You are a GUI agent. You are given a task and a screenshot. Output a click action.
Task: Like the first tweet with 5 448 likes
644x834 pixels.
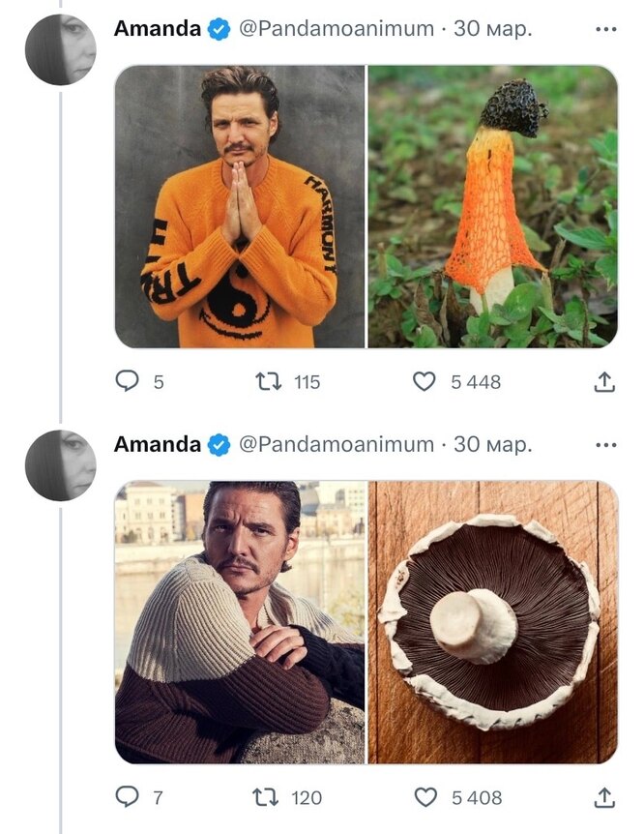click(x=424, y=382)
